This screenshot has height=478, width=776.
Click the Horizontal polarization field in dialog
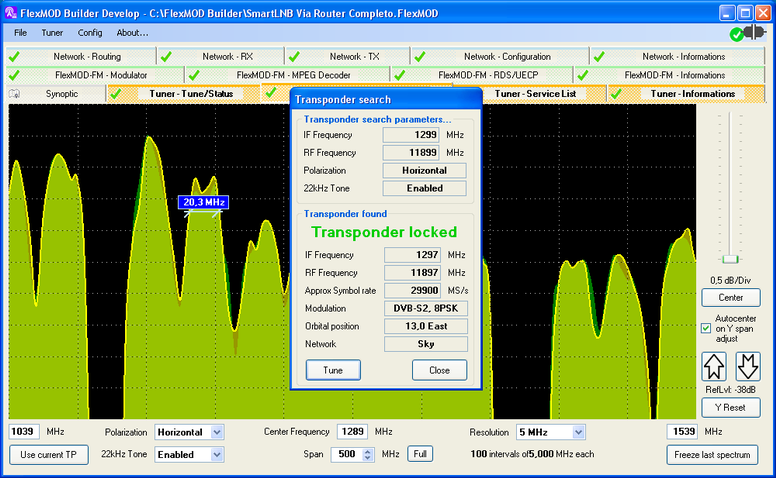pos(424,171)
